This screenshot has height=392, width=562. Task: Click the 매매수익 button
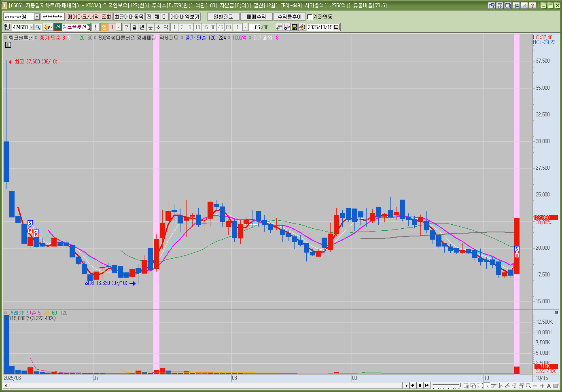(256, 17)
